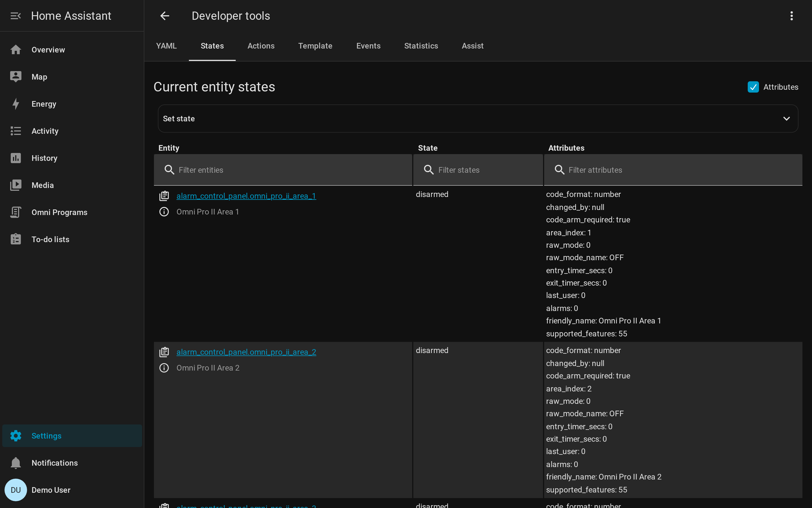Screen dimensions: 812x508
Task: Select 'friendly_name: Omni Pro II Area 1' text
Action: pos(603,321)
